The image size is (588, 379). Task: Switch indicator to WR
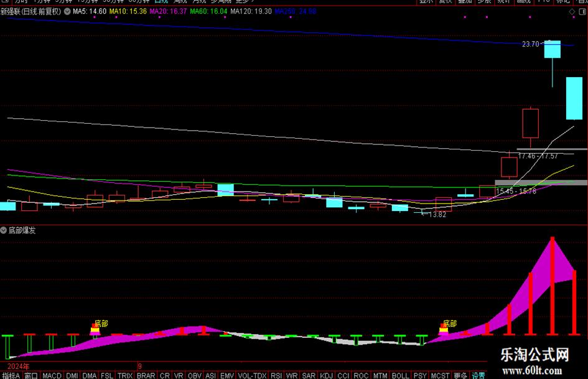coord(292,375)
